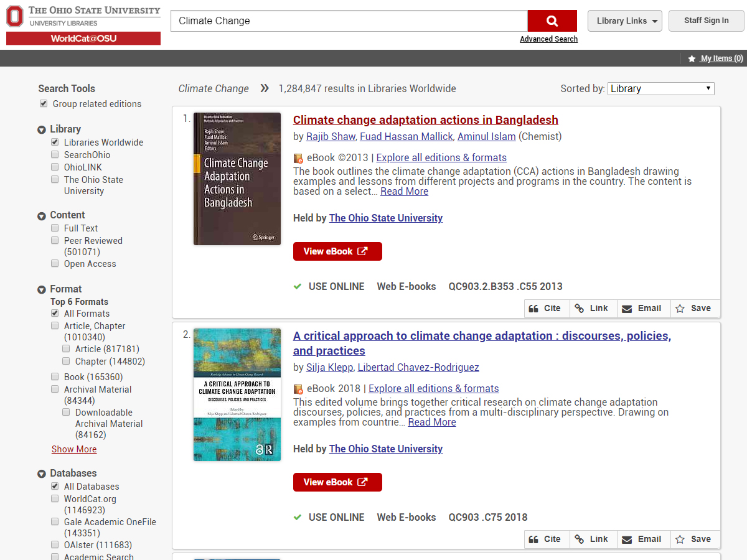This screenshot has width=747, height=560.
Task: Email the second search result
Action: pos(641,539)
